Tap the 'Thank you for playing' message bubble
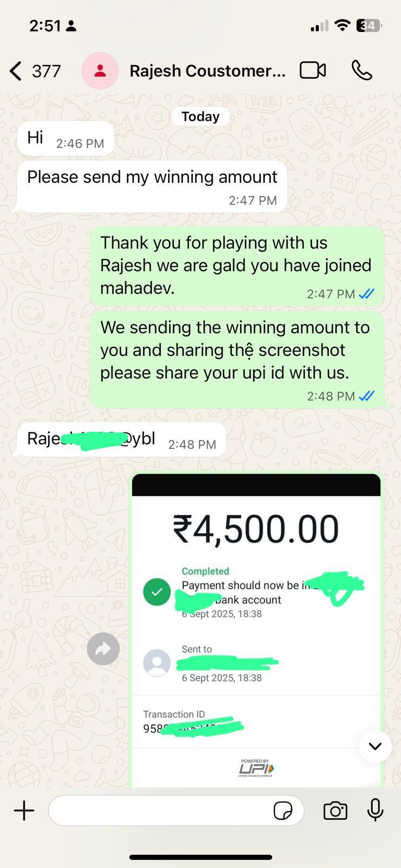 [x=237, y=266]
